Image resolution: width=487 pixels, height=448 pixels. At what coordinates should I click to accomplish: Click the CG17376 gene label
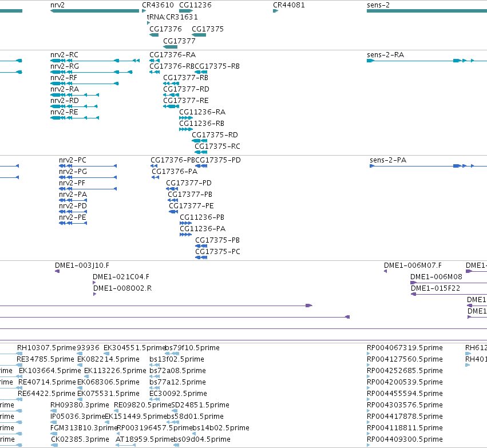pyautogui.click(x=165, y=29)
